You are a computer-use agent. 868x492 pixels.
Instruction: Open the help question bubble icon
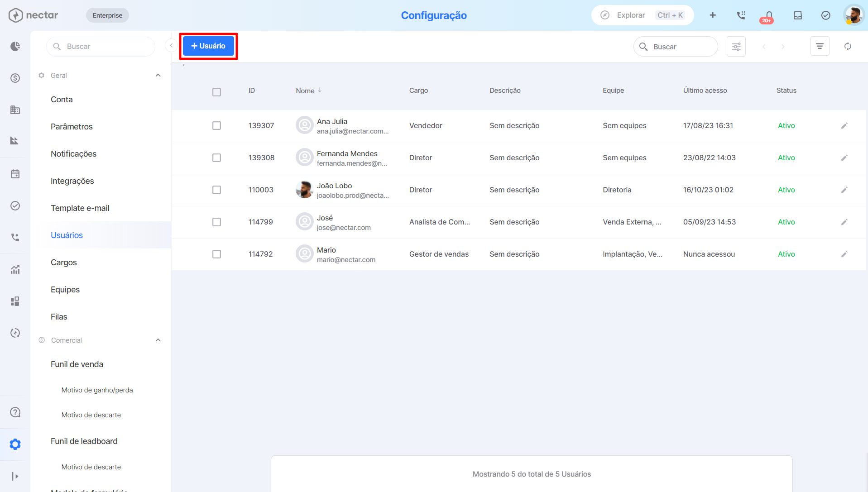click(x=15, y=412)
